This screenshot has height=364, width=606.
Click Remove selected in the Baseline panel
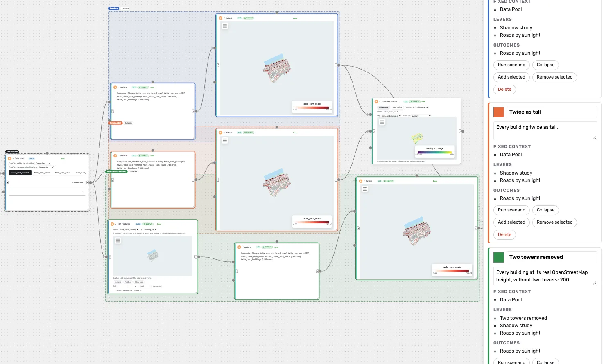(554, 77)
